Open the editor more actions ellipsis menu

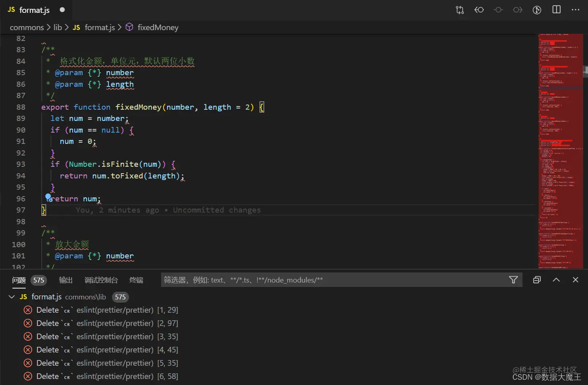576,10
